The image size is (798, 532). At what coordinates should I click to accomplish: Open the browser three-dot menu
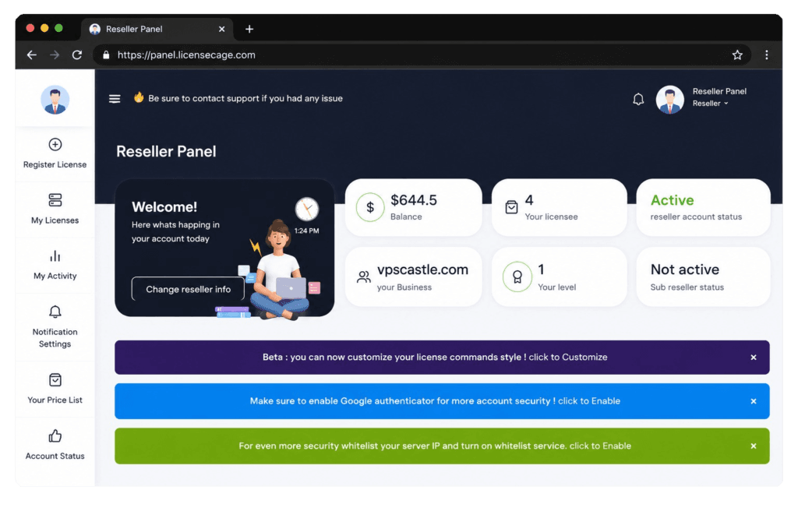767,55
